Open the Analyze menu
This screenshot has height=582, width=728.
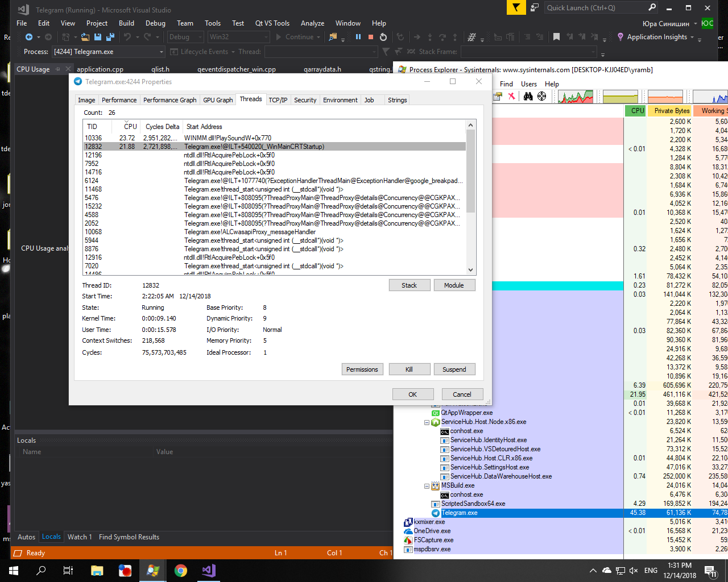(312, 23)
